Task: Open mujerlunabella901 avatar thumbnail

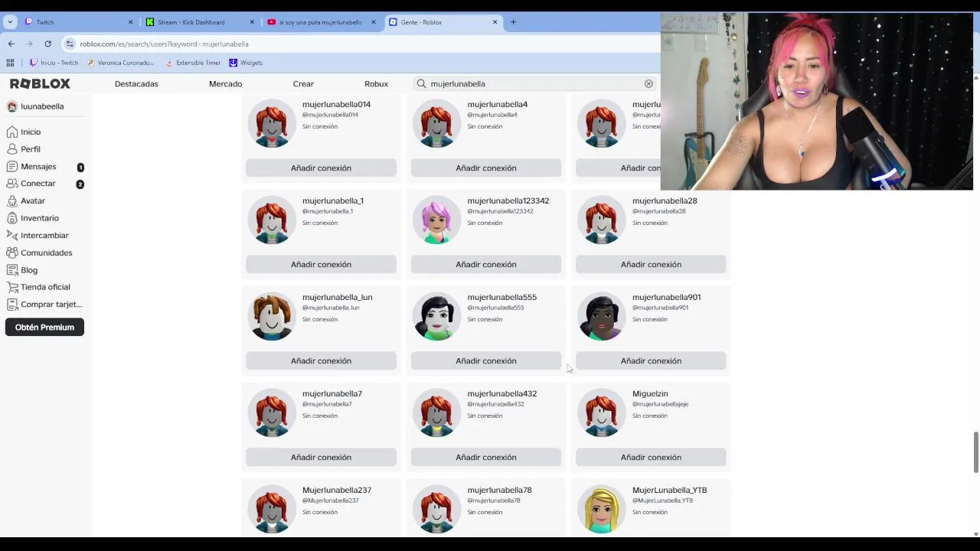Action: [x=602, y=316]
